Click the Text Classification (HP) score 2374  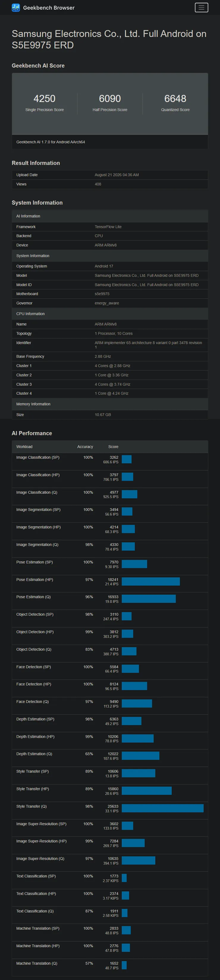[114, 894]
